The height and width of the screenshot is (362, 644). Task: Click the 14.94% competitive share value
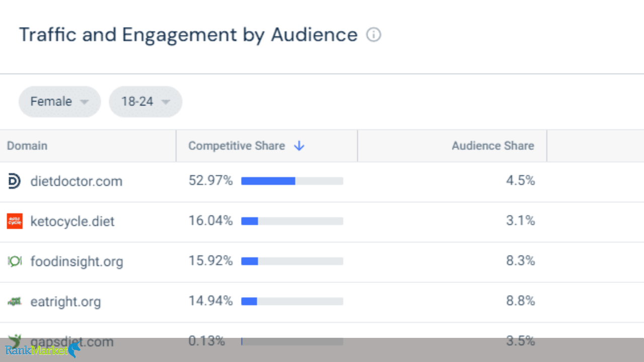(210, 301)
